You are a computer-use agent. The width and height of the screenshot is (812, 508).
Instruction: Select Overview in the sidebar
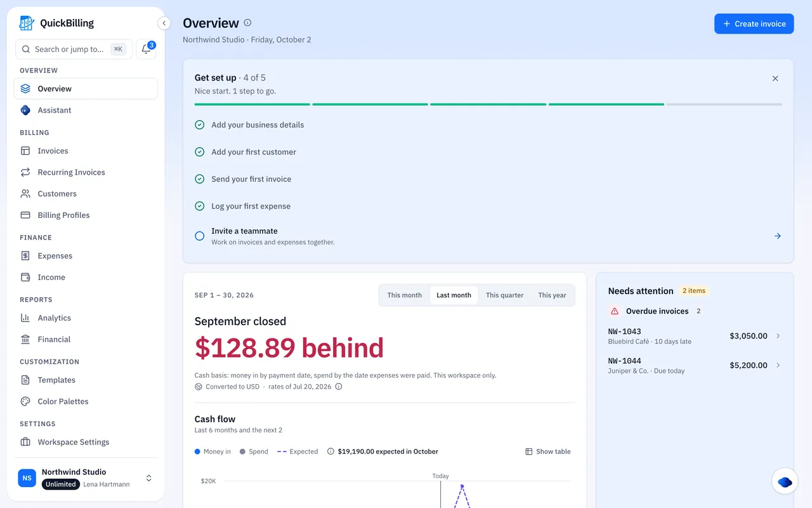(86, 89)
